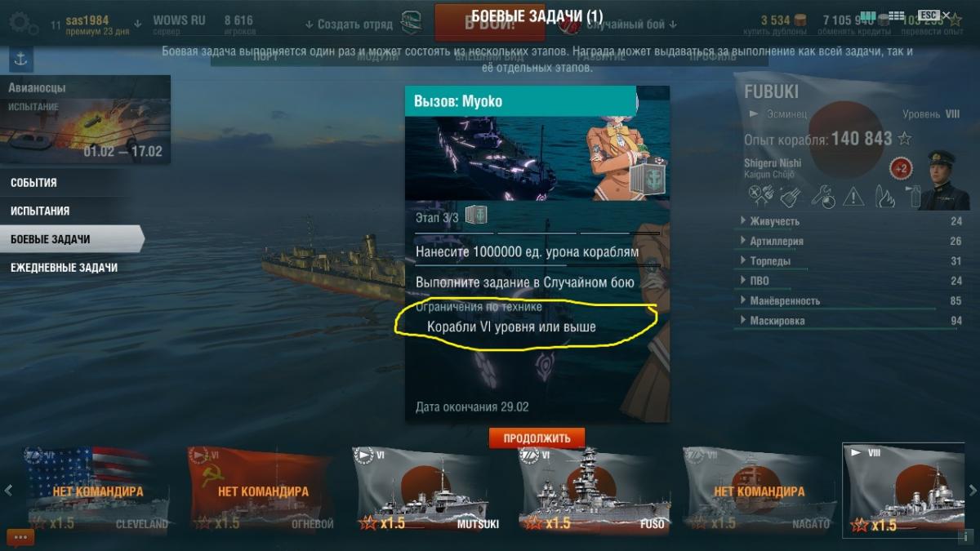The image size is (980, 551).
Task: Click the container crate icon beside Этап 3/3
Action: pyautogui.click(x=476, y=215)
